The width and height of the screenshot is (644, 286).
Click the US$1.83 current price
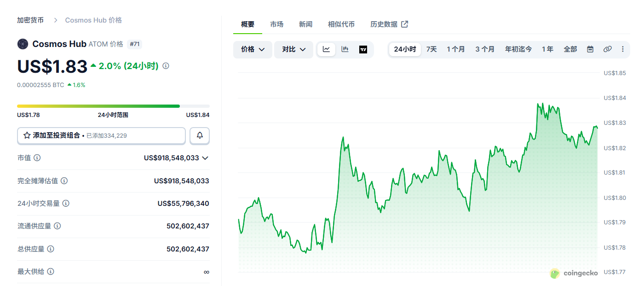52,66
